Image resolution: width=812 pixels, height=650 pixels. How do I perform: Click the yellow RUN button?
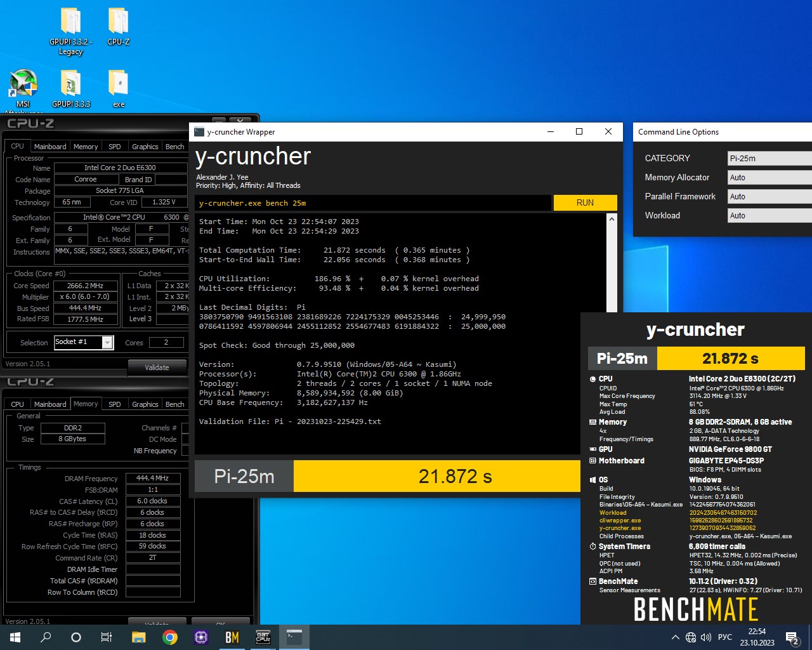coord(585,202)
